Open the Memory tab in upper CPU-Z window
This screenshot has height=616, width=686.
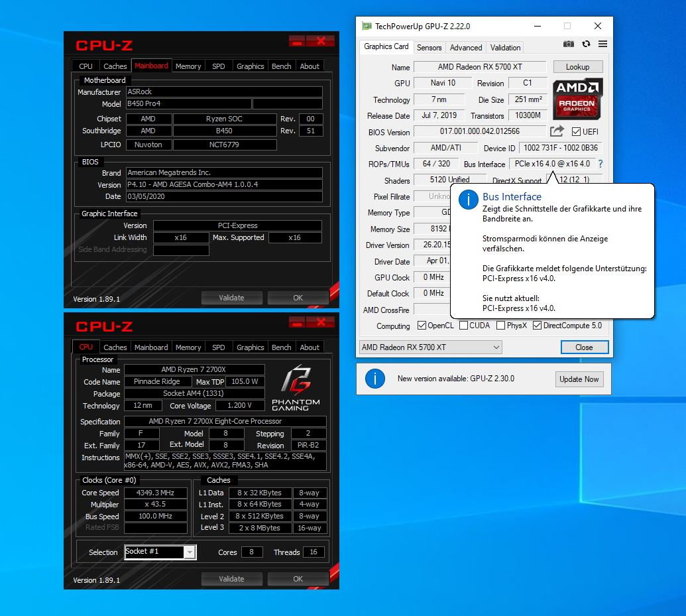188,66
